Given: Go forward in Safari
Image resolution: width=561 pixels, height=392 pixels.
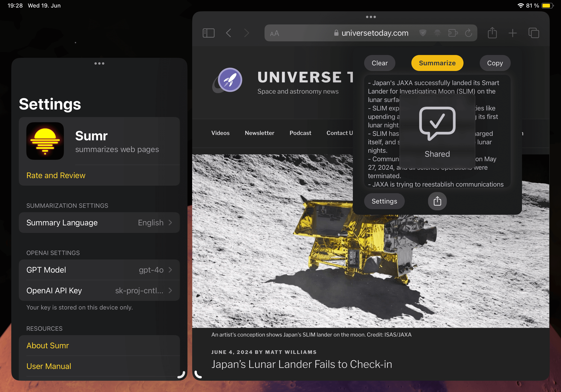Looking at the screenshot, I should [246, 33].
